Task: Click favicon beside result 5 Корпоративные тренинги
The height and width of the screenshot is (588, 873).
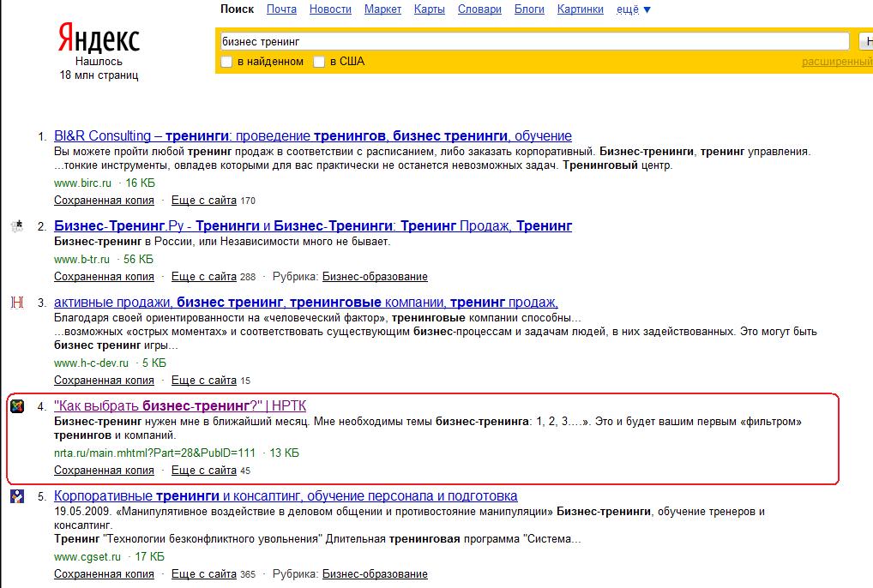Action: 17,496
